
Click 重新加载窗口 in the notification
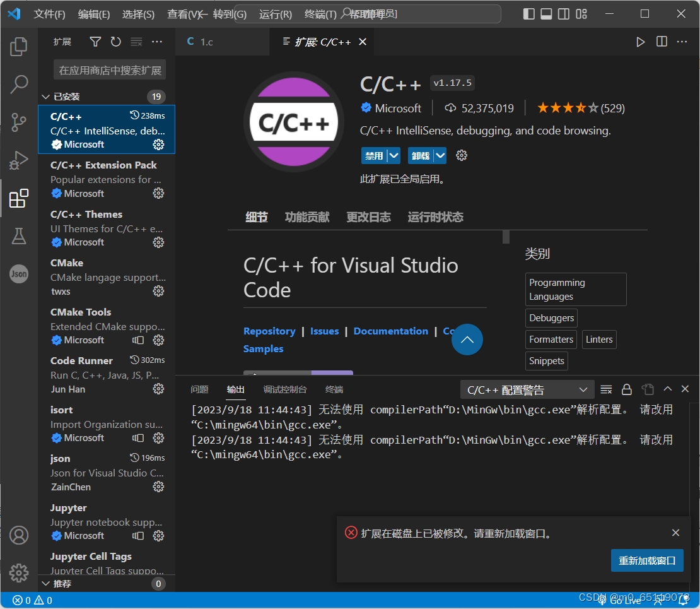pos(646,560)
